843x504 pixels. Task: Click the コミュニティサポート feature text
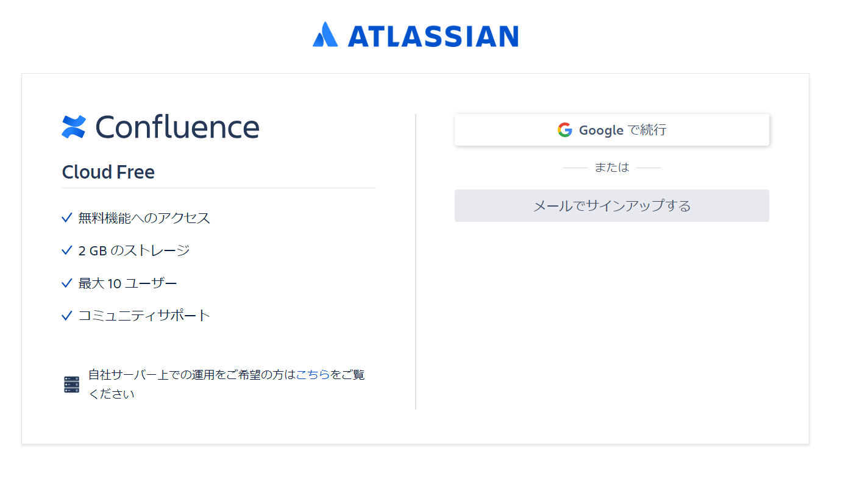(144, 316)
